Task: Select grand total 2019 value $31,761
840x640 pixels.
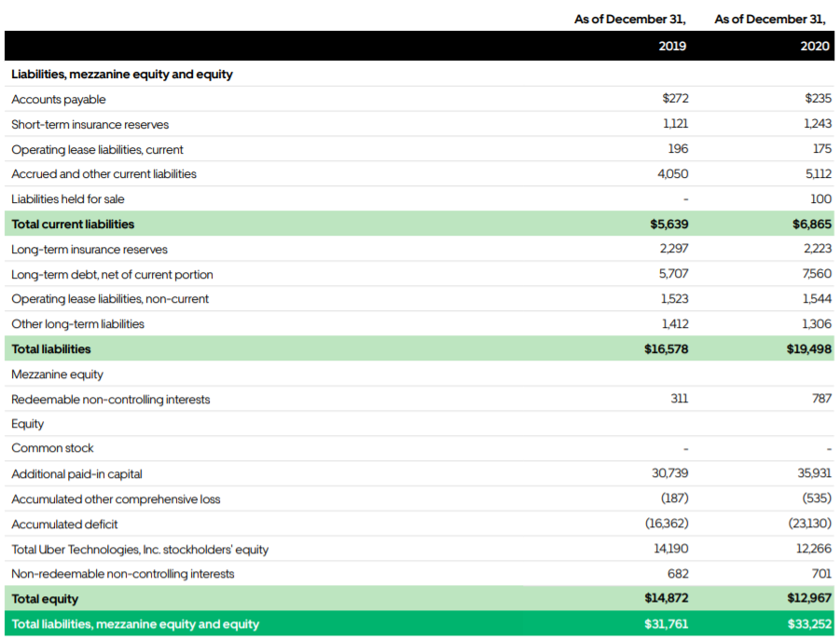Action: click(x=667, y=624)
